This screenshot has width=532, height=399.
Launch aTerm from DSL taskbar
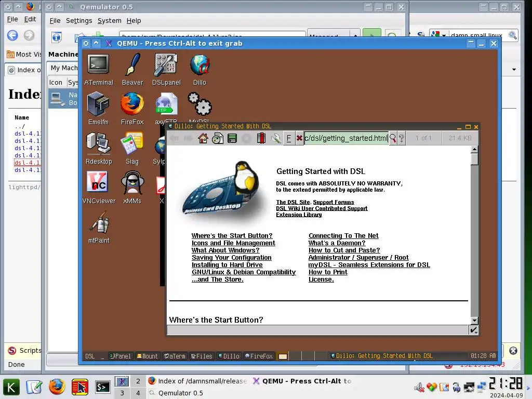(x=175, y=356)
